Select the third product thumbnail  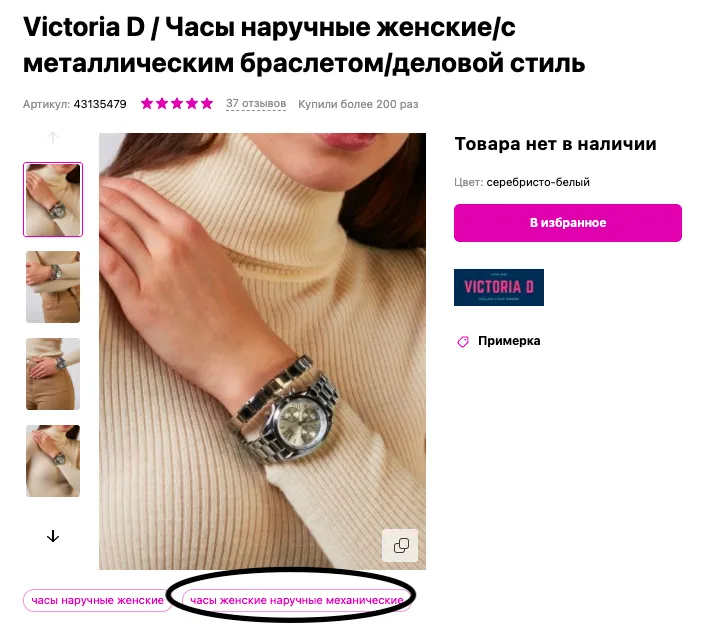(53, 374)
